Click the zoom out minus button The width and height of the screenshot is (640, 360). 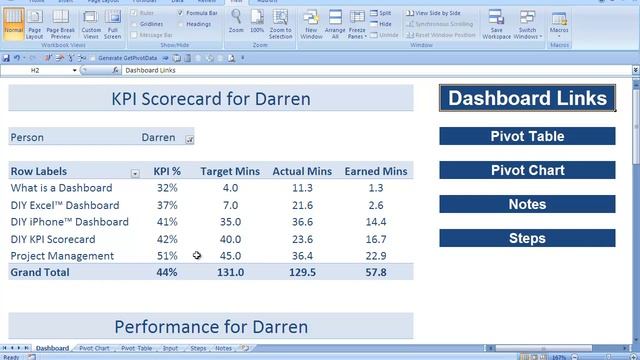(574, 357)
